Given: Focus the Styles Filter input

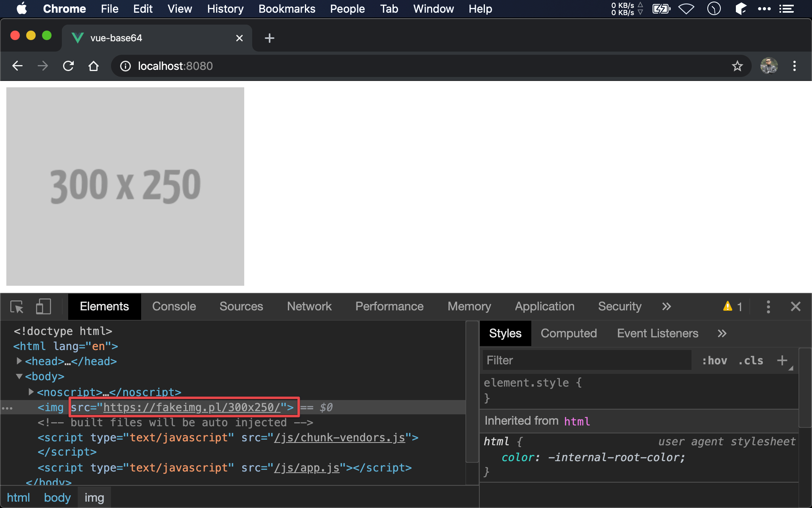Looking at the screenshot, I should pos(587,360).
